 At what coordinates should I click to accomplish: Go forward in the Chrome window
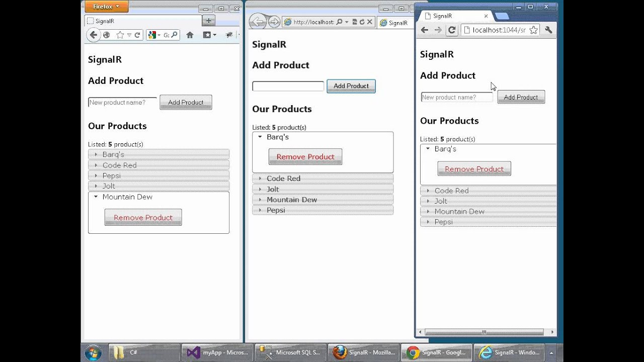438,30
